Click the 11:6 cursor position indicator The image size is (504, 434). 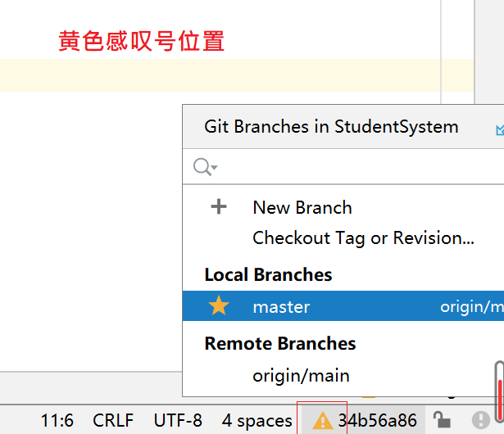tap(57, 421)
